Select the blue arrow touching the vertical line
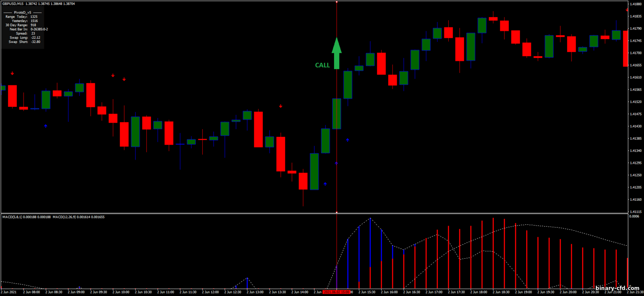This screenshot has height=296, width=644. (x=337, y=163)
